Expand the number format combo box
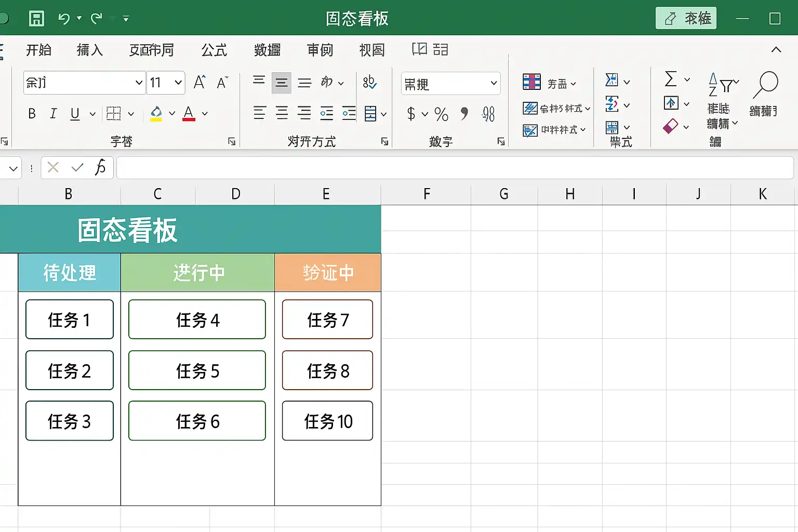This screenshot has width=798, height=532. tap(494, 83)
